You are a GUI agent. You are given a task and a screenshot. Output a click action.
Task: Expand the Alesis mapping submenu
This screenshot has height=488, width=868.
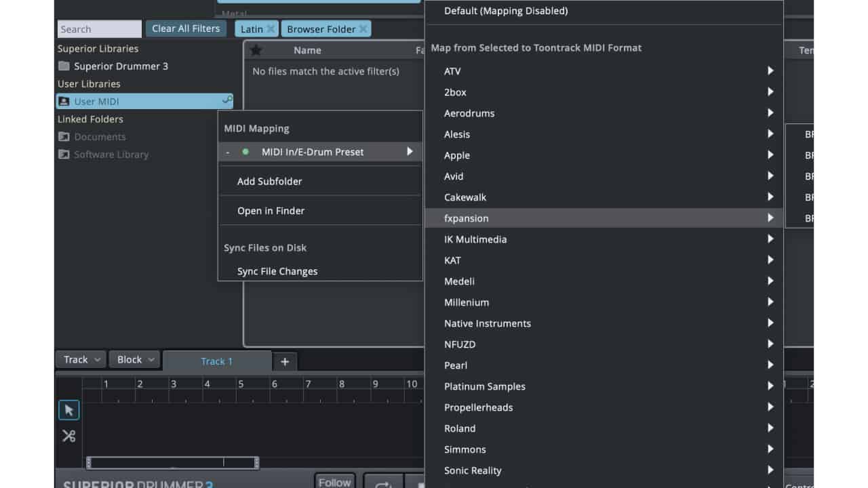click(604, 134)
